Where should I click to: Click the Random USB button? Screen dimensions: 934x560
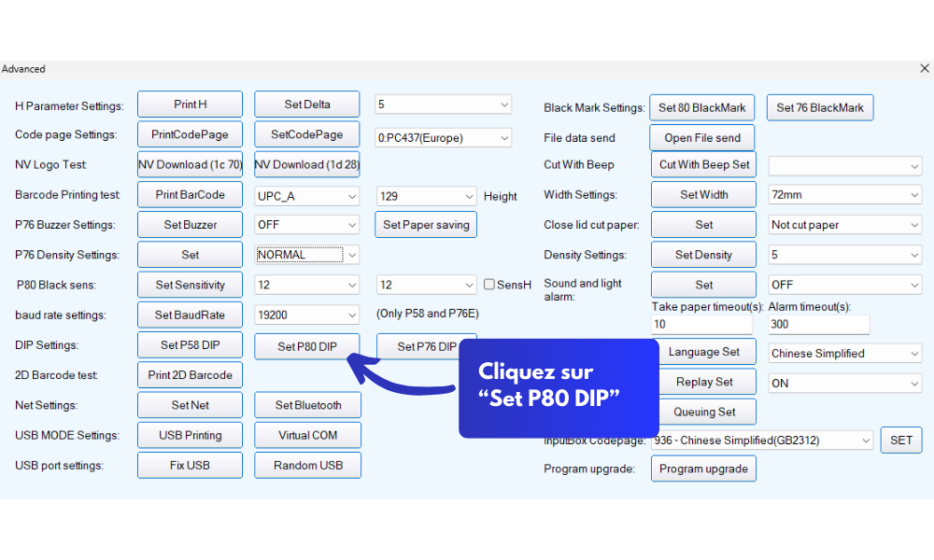pos(308,466)
